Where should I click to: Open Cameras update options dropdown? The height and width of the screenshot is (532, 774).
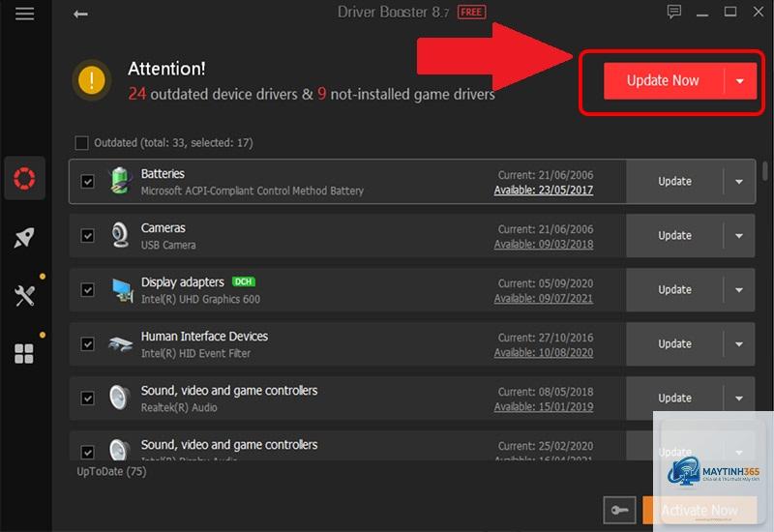coord(739,236)
